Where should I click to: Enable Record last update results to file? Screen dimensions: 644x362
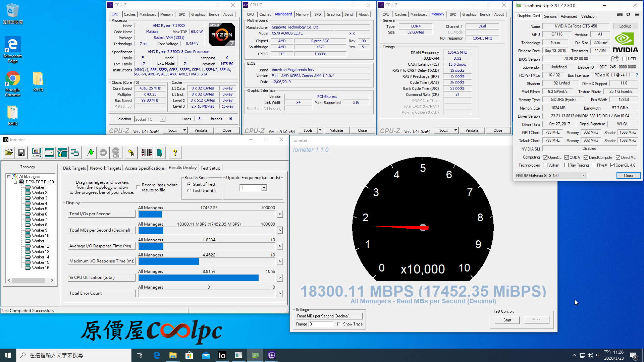tap(138, 187)
